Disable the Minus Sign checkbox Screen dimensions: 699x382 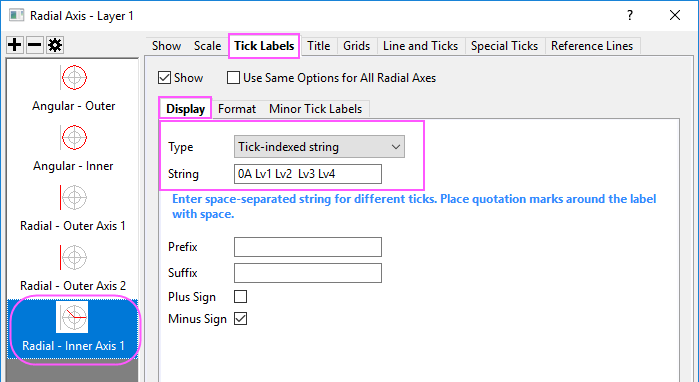point(240,319)
